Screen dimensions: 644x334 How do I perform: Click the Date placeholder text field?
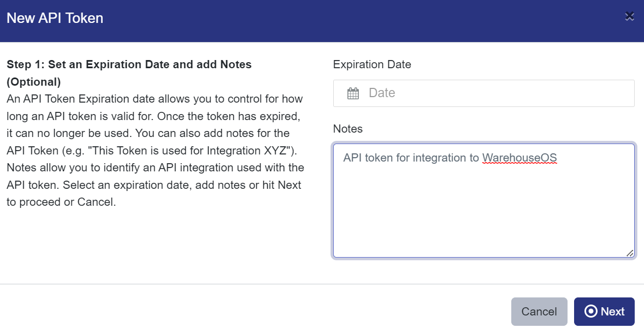tap(492, 93)
